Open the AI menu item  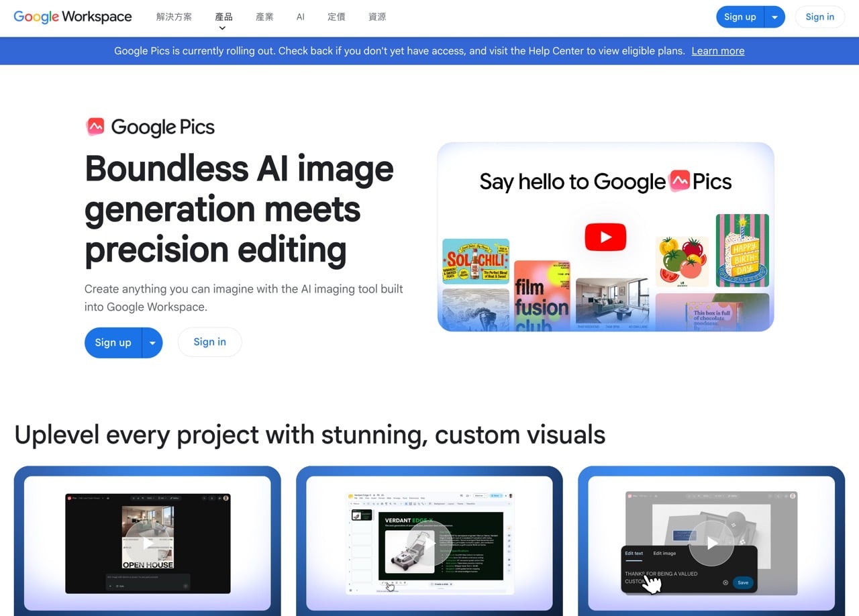pos(301,17)
